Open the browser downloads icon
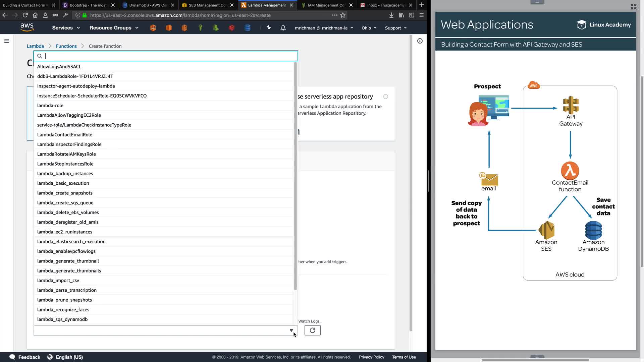The image size is (644, 362). 391,15
